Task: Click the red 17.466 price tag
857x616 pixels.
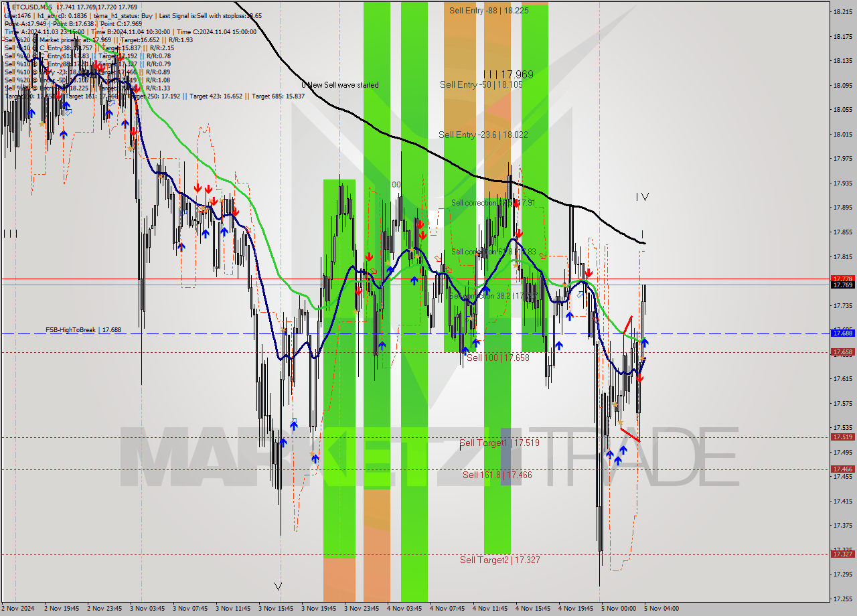Action: (842, 469)
